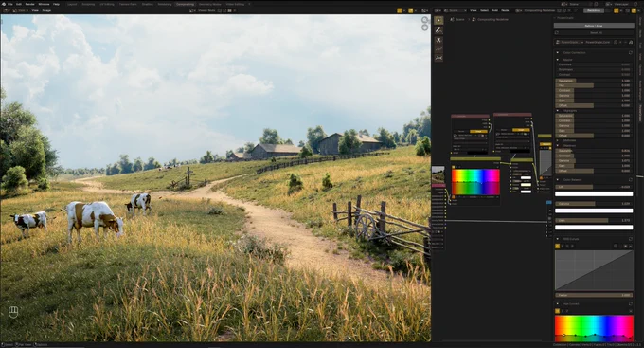Collapse the Master subsection
The height and width of the screenshot is (348, 644).
pos(558,60)
